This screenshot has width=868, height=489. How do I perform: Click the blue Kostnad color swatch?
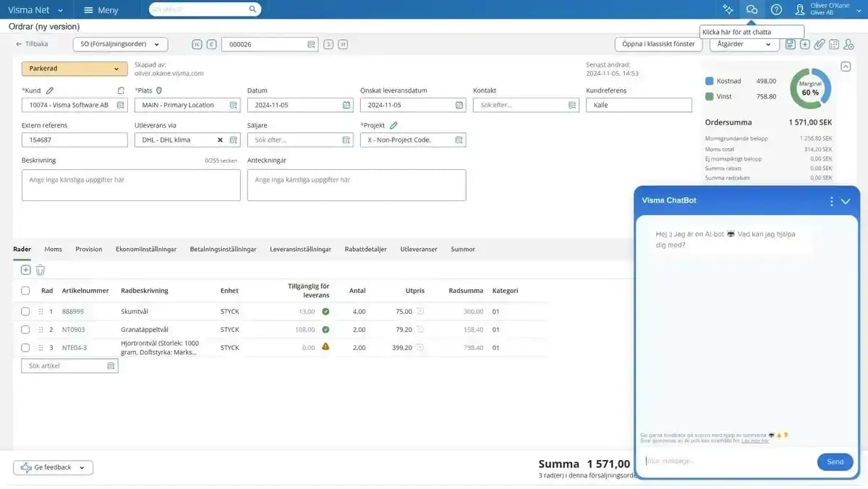(x=709, y=81)
